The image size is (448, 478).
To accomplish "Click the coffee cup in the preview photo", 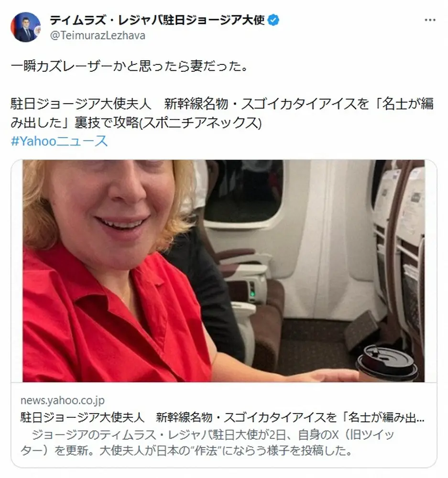I will click(x=387, y=363).
